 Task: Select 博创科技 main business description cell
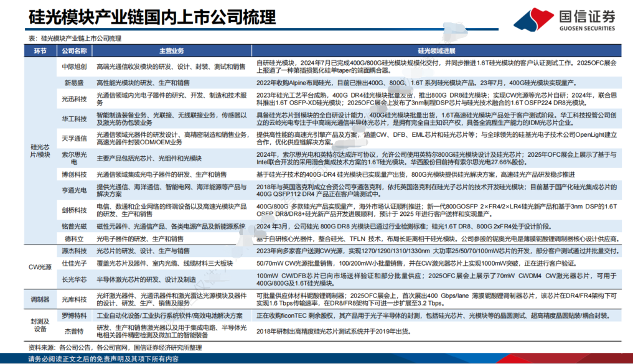point(161,174)
